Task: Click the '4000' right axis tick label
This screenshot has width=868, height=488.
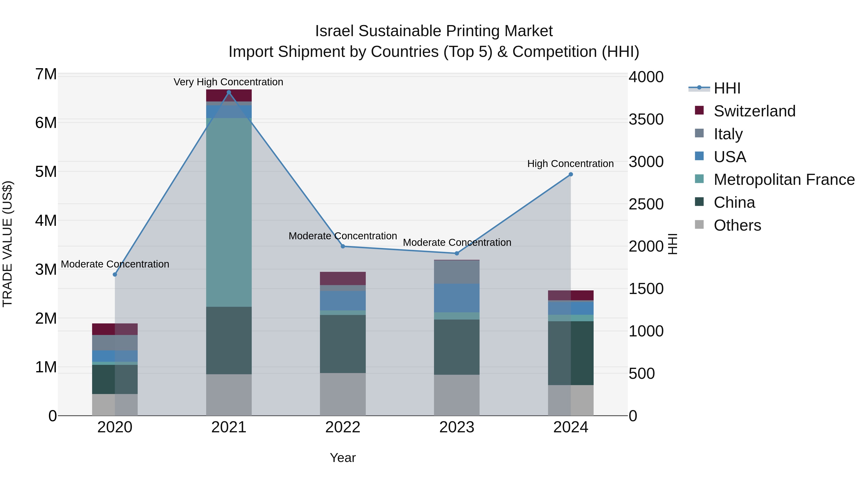Action: (646, 77)
